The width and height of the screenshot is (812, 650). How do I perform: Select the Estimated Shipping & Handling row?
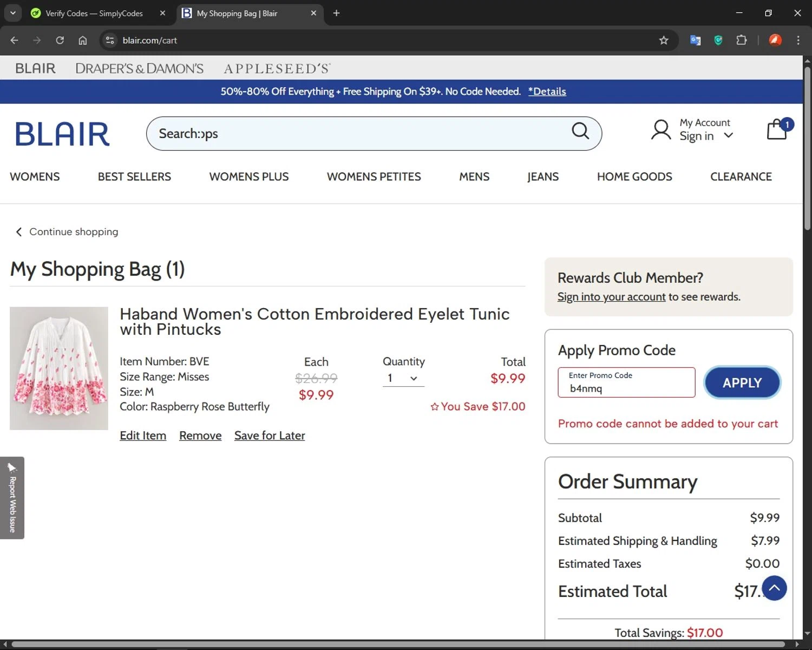669,541
